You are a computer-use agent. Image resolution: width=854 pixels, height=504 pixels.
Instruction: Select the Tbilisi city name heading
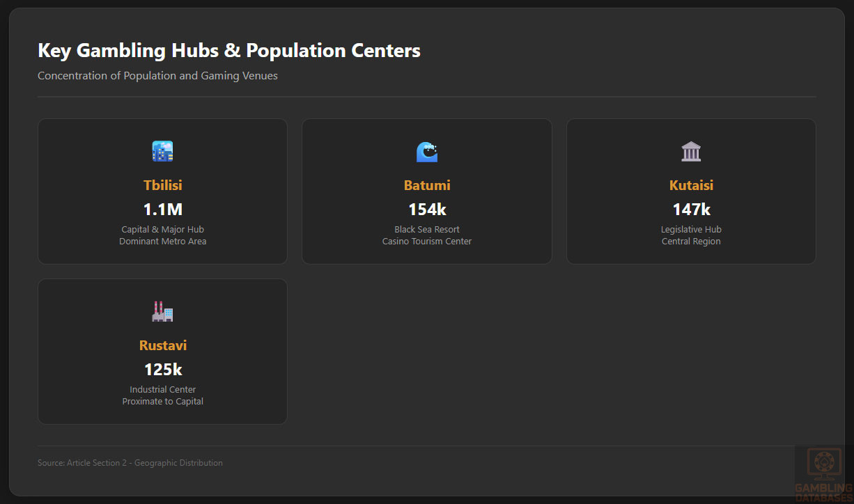(162, 185)
